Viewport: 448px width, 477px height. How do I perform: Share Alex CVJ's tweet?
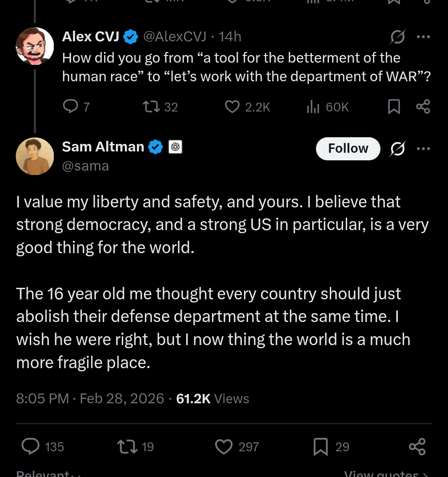pyautogui.click(x=423, y=107)
